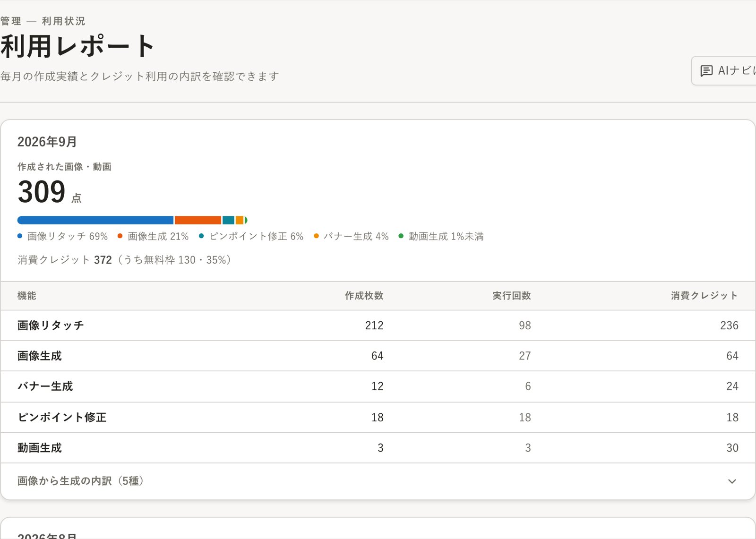
Task: Click the total count 309 点
Action: pos(50,192)
